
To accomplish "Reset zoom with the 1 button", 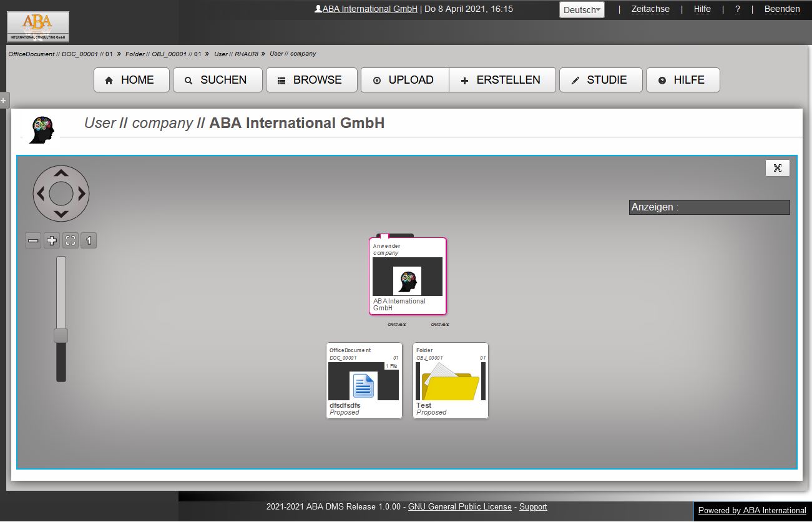I will pos(89,240).
